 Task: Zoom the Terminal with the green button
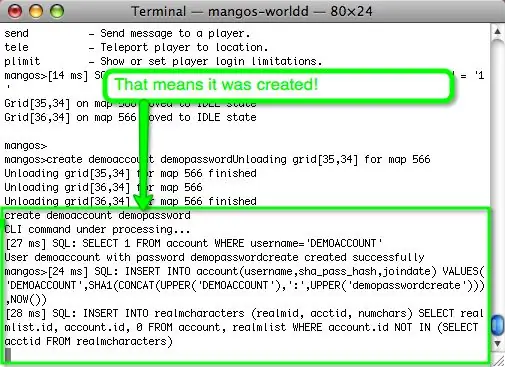pyautogui.click(x=57, y=11)
